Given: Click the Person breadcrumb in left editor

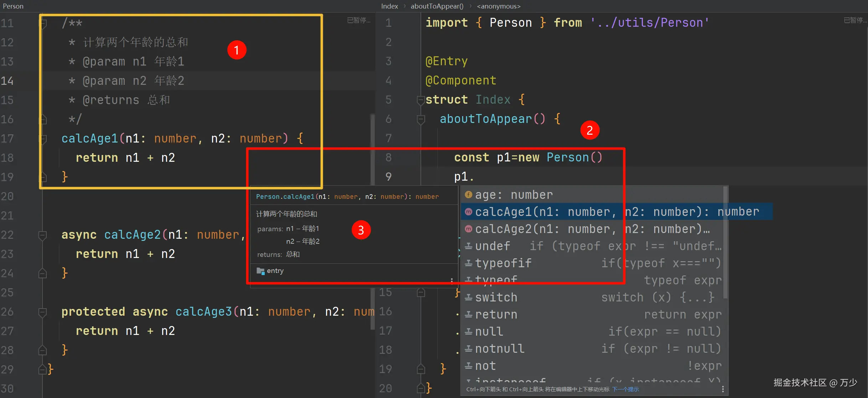Looking at the screenshot, I should 13,6.
